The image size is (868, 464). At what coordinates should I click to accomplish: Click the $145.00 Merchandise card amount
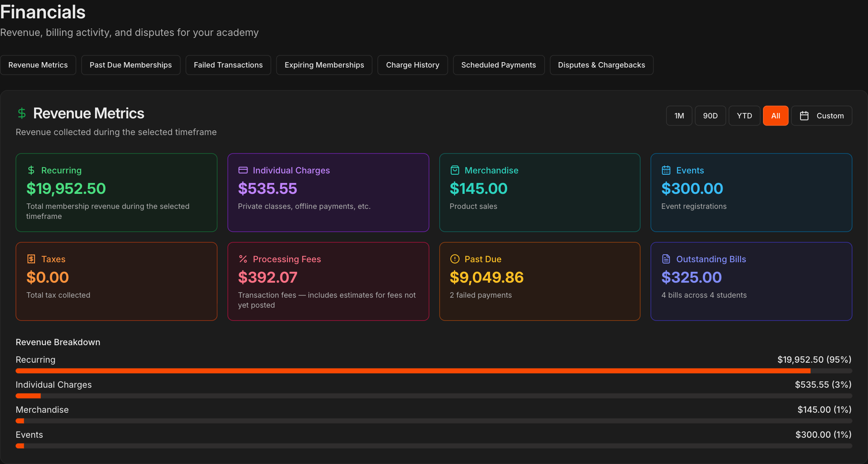point(479,188)
